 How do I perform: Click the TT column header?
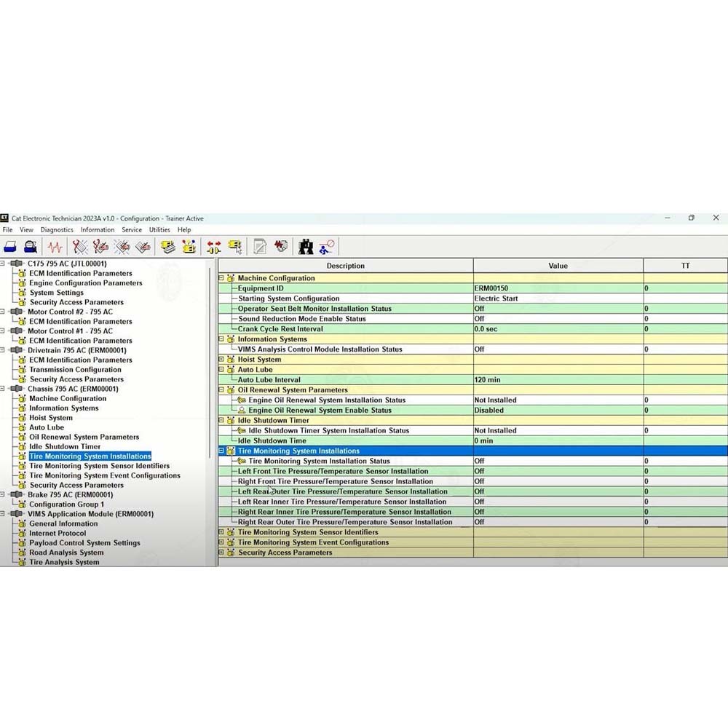coord(685,266)
